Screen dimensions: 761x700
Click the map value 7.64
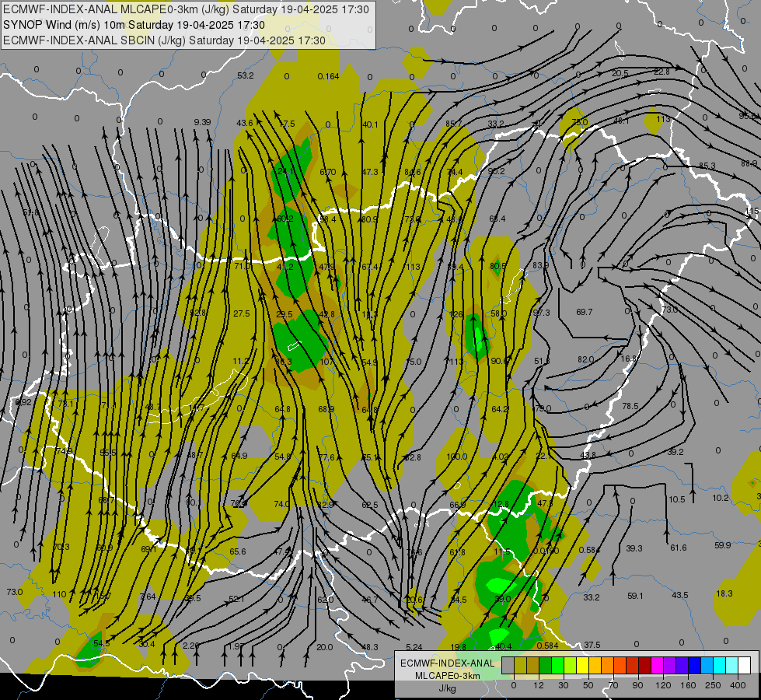[148, 597]
